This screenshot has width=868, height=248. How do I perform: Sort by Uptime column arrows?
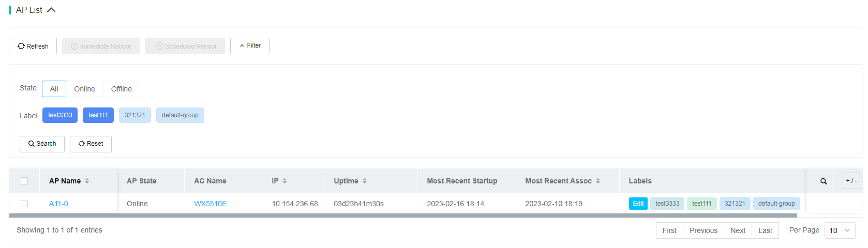point(365,181)
